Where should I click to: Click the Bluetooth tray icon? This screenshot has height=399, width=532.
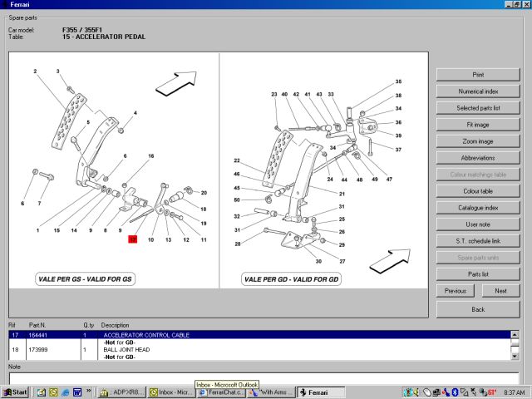(x=455, y=392)
